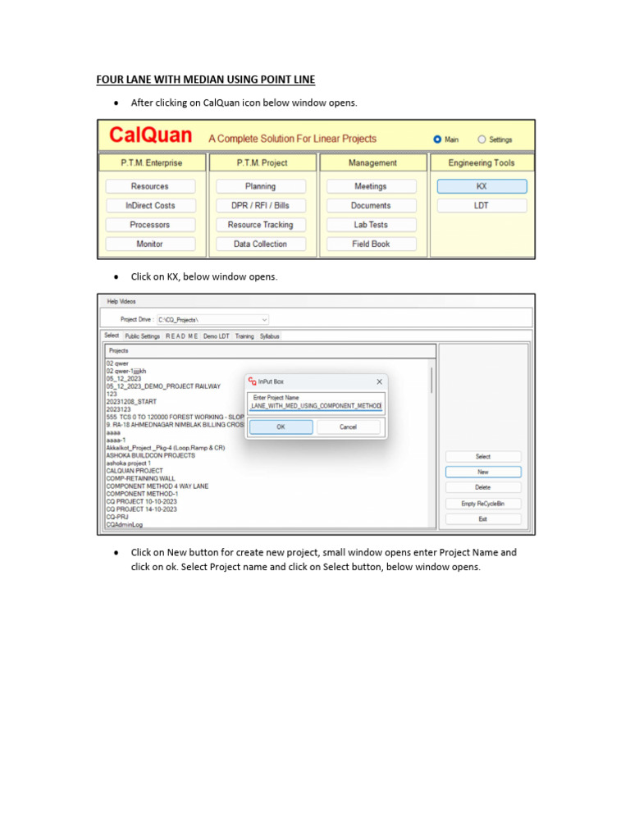
Task: Click the CQ logo in InPut Box title
Action: [x=252, y=381]
